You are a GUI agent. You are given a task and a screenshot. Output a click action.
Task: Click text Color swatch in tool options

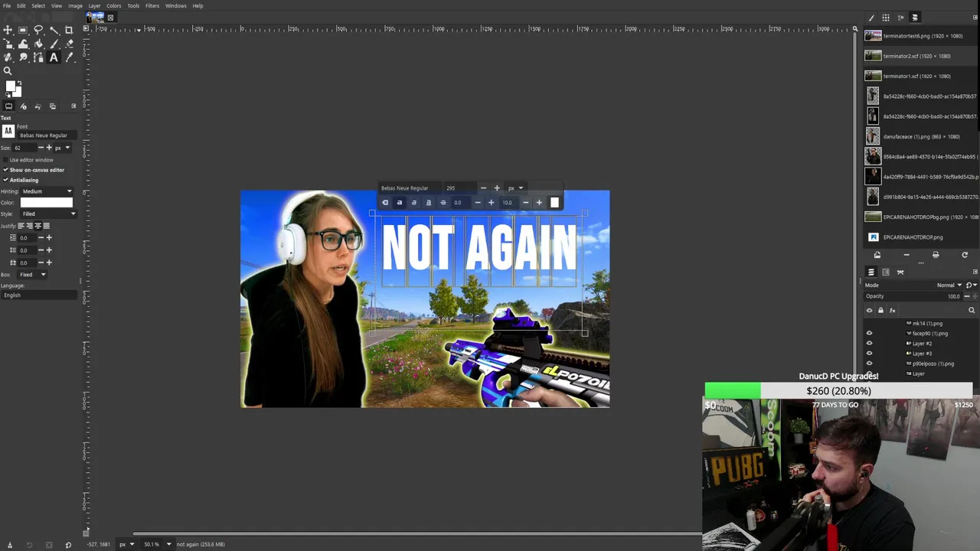pos(47,203)
